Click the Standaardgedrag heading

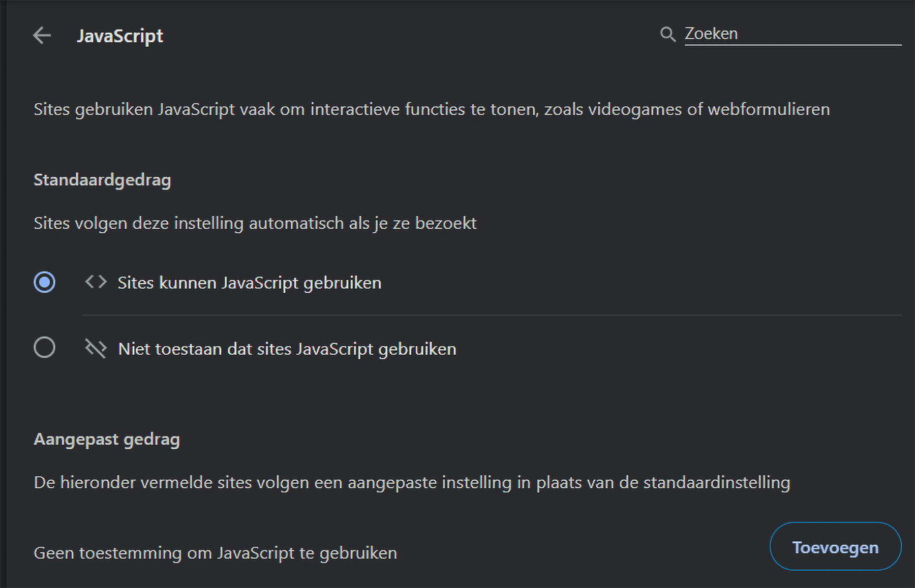102,180
